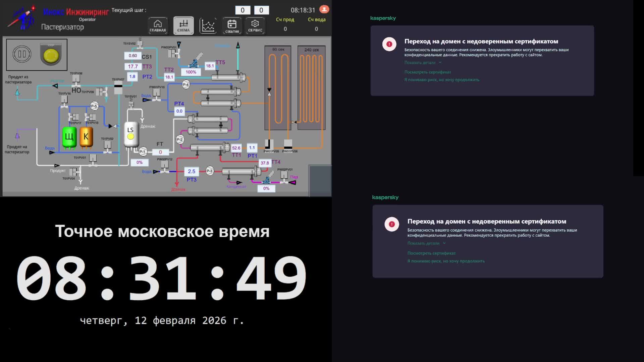Expand Показать детали in lower warning
This screenshot has width=644, height=362.
[426, 243]
